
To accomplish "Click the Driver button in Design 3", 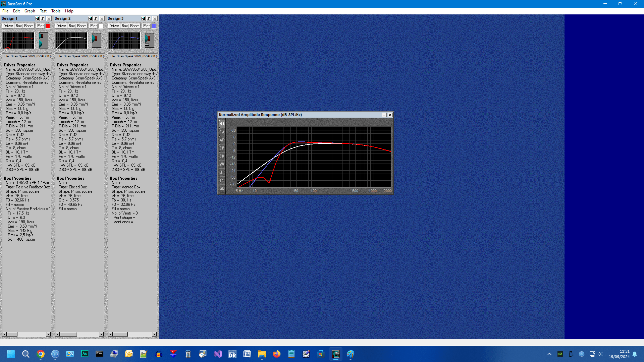I will coord(114,26).
